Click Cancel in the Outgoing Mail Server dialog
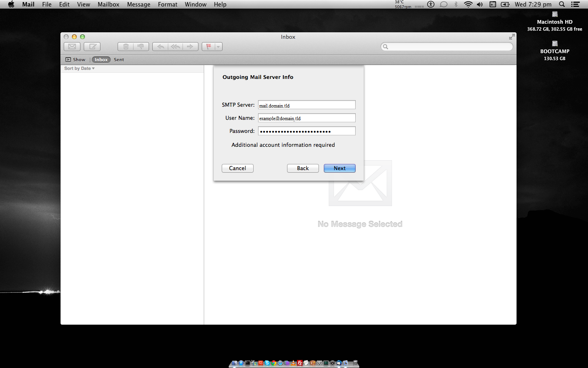Viewport: 588px width, 368px height. click(x=237, y=168)
